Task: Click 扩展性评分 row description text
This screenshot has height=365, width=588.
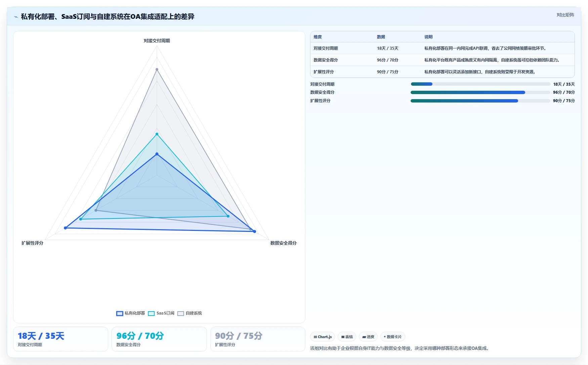Action: (480, 72)
